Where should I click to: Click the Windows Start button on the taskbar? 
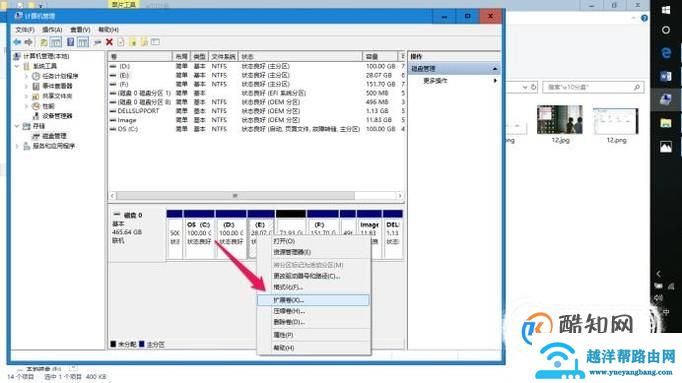coord(666,10)
